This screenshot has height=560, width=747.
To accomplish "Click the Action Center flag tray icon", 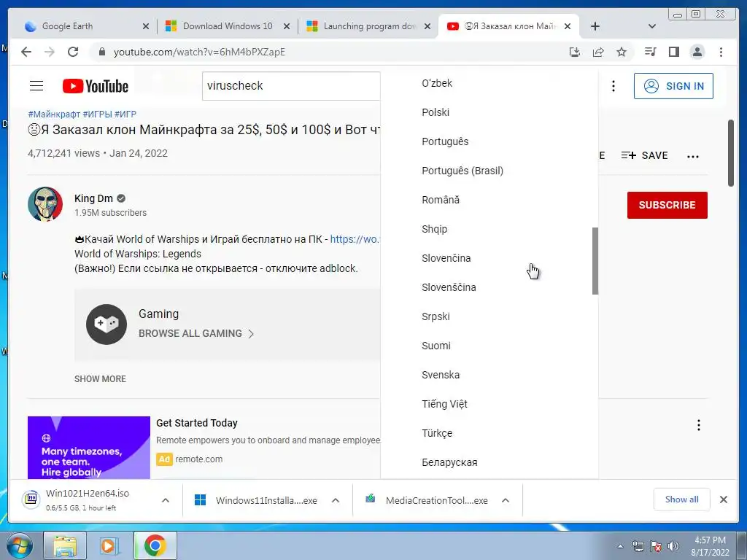I will click(x=656, y=546).
